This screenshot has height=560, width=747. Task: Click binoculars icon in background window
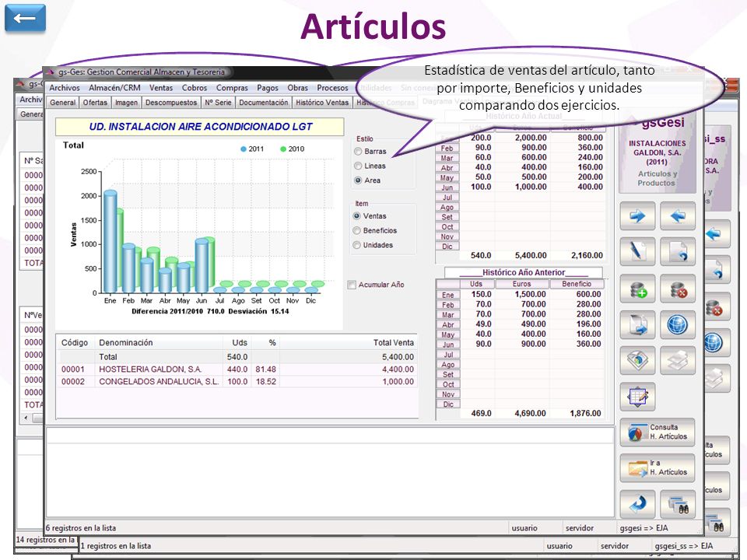click(x=717, y=523)
